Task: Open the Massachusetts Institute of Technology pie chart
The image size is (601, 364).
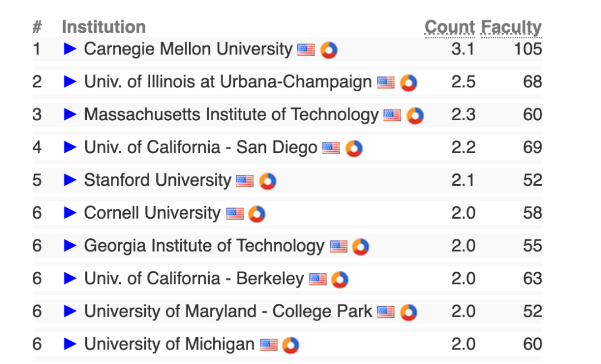Action: 415,115
